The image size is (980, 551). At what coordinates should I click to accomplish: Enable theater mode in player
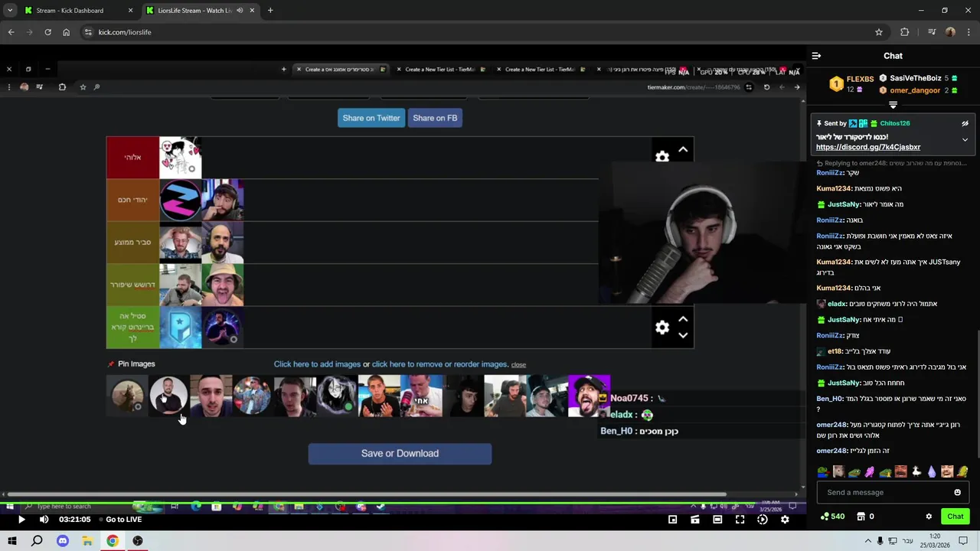[x=717, y=520]
